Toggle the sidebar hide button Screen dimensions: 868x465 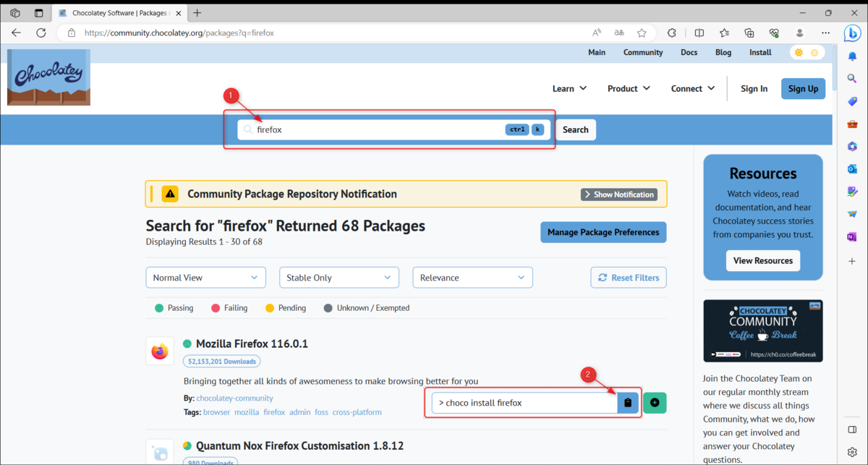coord(852,430)
